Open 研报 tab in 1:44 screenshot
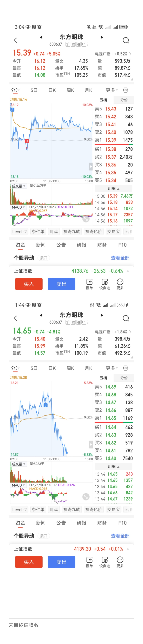143x644 pixels. [81, 523]
